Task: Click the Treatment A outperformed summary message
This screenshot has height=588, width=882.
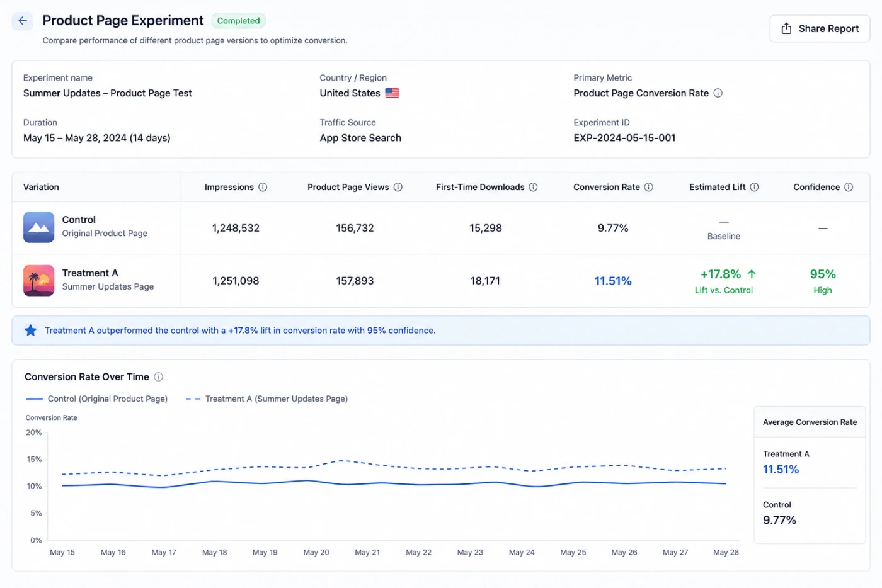Action: pos(240,331)
